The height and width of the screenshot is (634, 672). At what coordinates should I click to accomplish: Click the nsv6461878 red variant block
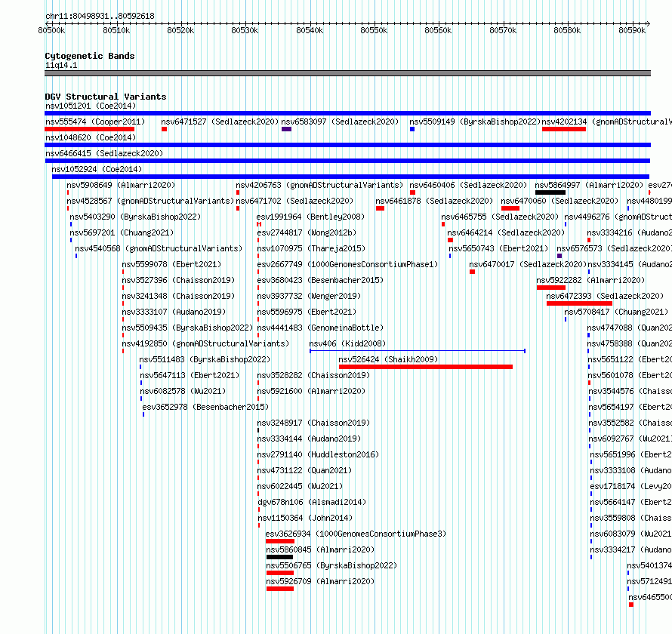380,208
